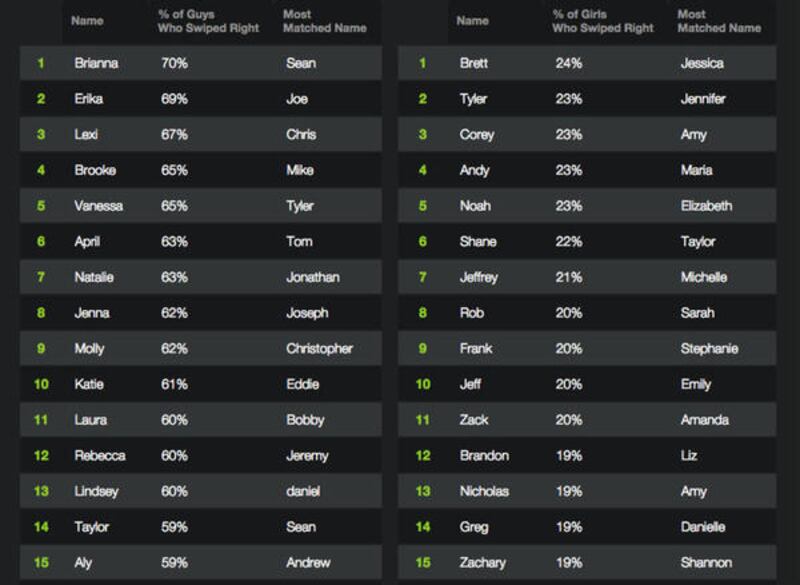
Task: Click on the name Brandon
Action: (484, 456)
